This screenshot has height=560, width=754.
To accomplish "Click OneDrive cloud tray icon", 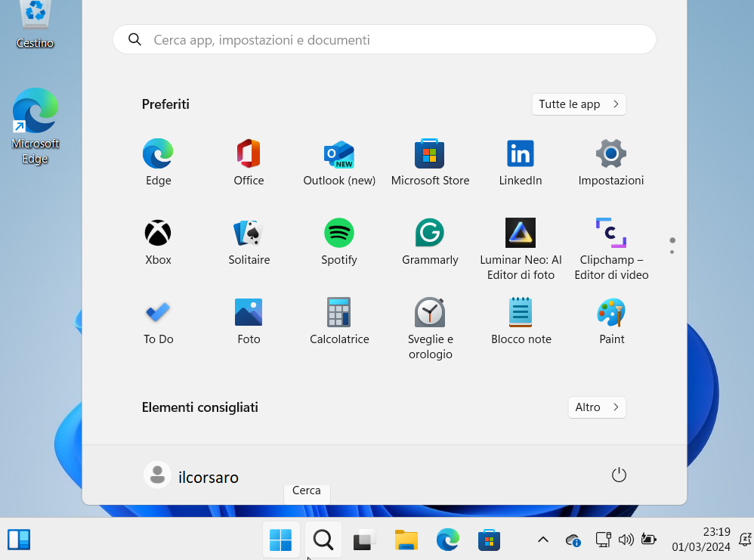I will (x=573, y=540).
